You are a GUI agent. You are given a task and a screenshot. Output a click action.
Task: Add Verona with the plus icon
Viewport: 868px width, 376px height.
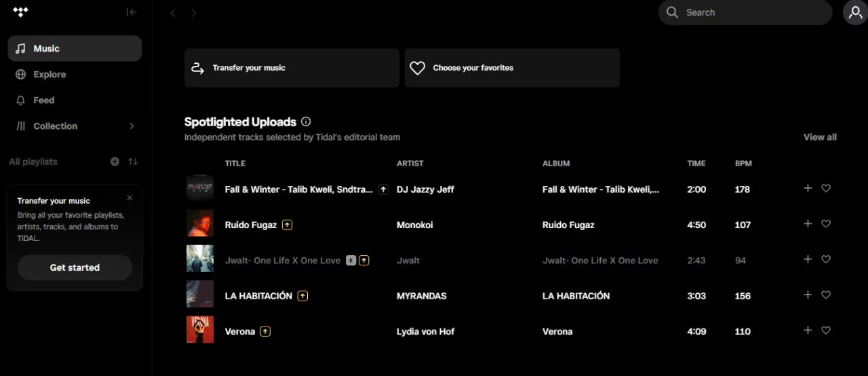[x=808, y=330]
